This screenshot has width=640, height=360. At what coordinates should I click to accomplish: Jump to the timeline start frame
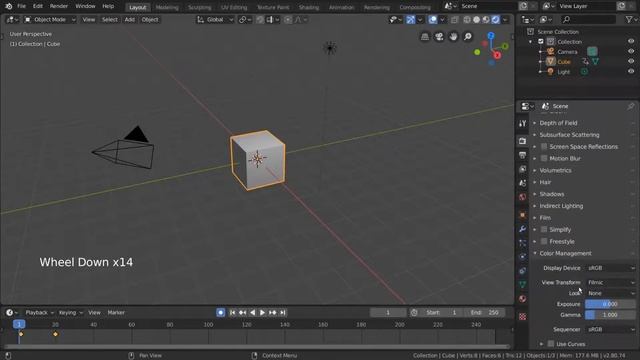click(232, 313)
